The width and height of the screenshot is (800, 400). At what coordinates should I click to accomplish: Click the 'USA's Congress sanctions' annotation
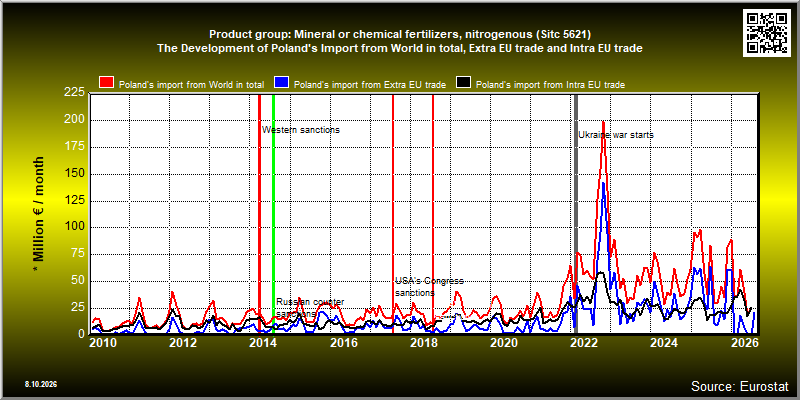click(x=429, y=287)
